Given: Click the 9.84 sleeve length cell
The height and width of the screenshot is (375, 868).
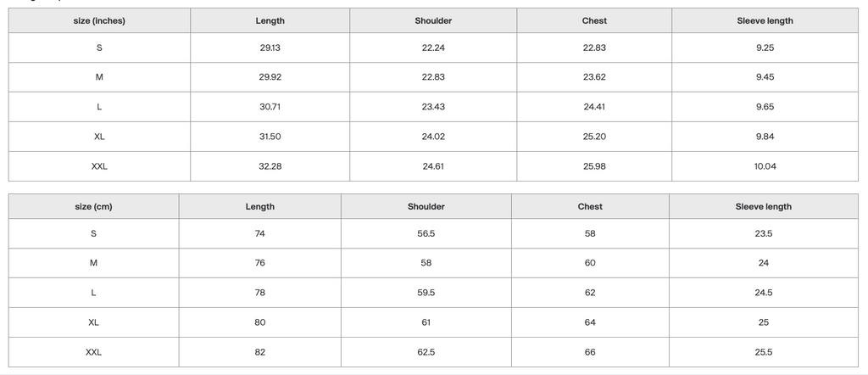Looking at the screenshot, I should 765,137.
